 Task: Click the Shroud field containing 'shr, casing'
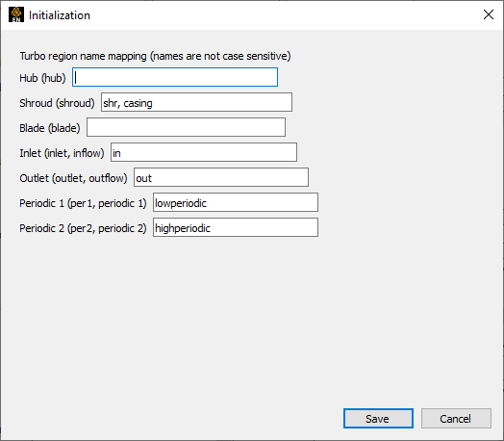[196, 102]
